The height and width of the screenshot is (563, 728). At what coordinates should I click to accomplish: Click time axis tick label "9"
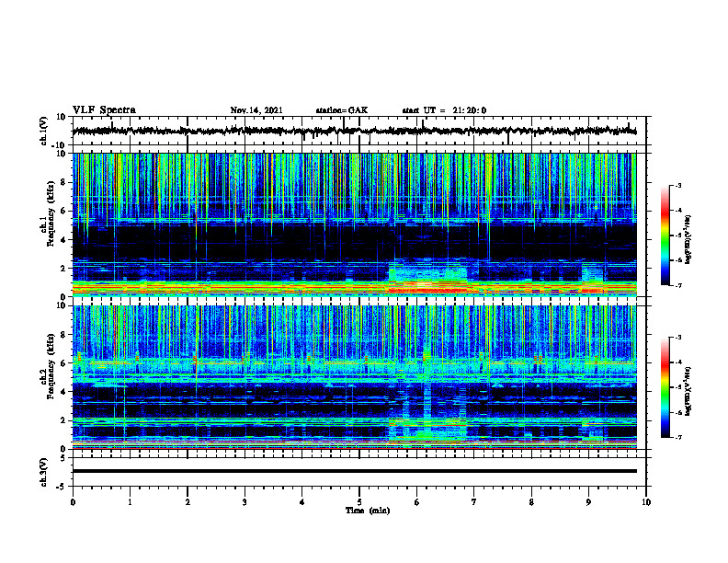[x=588, y=502]
